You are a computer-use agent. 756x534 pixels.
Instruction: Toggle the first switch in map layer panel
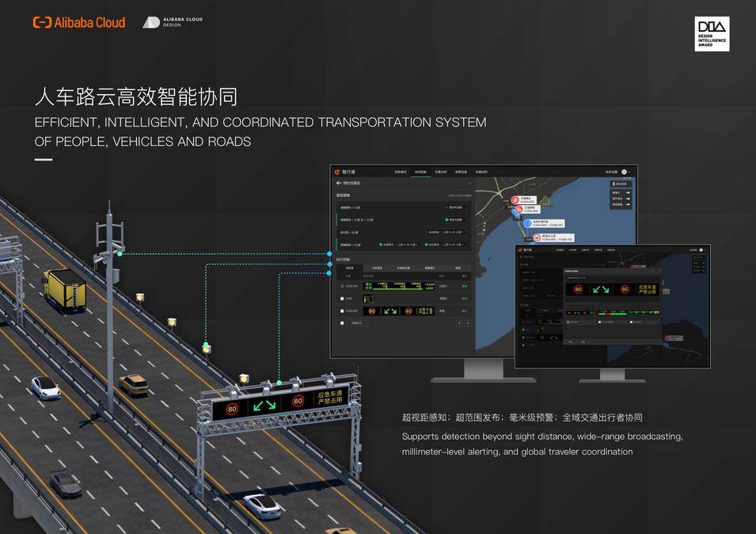point(628,192)
